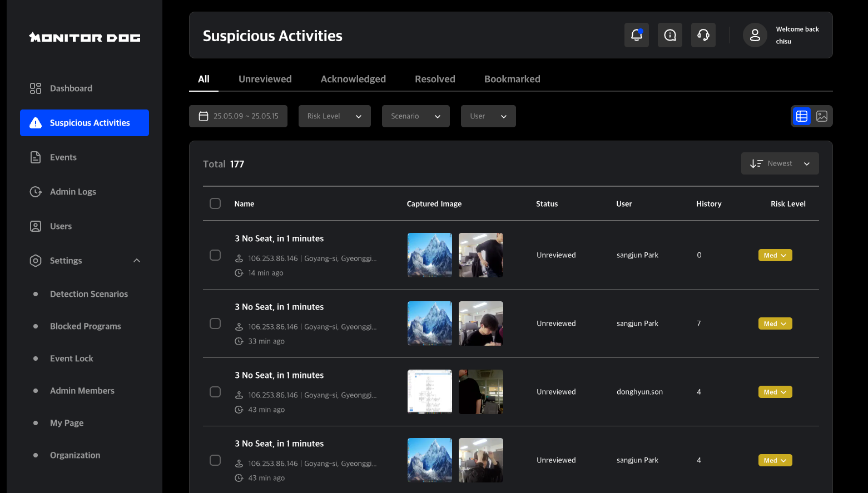Click the Med risk badge in first row
868x493 pixels.
[x=775, y=255]
